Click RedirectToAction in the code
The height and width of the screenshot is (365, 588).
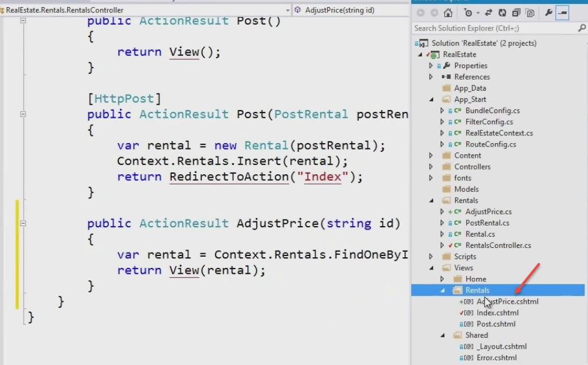pos(229,177)
